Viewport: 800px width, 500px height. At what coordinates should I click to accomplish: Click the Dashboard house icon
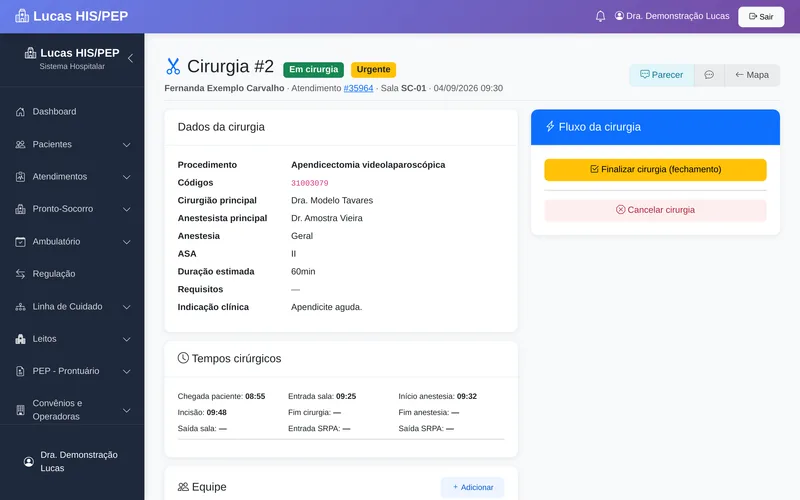click(20, 112)
